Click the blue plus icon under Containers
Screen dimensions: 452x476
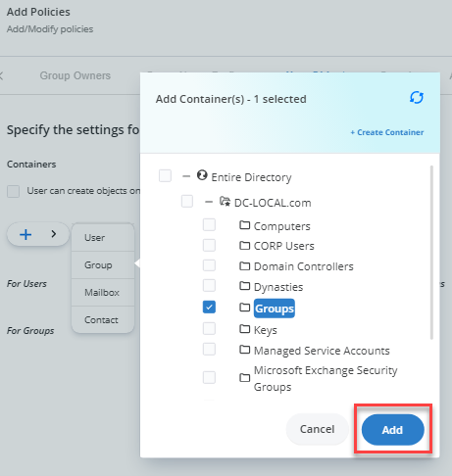point(25,234)
